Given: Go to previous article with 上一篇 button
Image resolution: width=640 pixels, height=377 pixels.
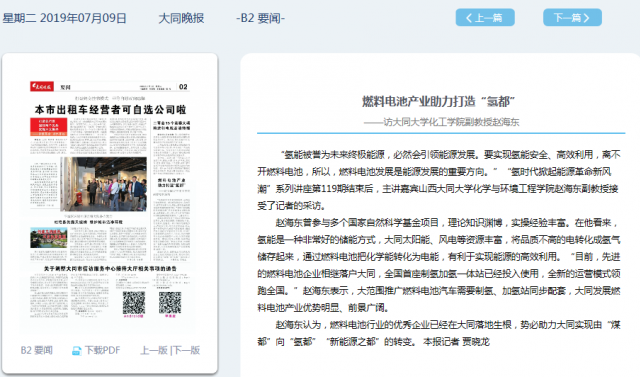Looking at the screenshot, I should 485,18.
